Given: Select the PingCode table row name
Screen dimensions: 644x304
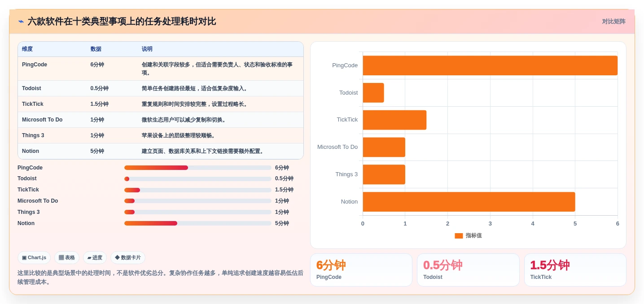Looking at the screenshot, I should coord(35,65).
